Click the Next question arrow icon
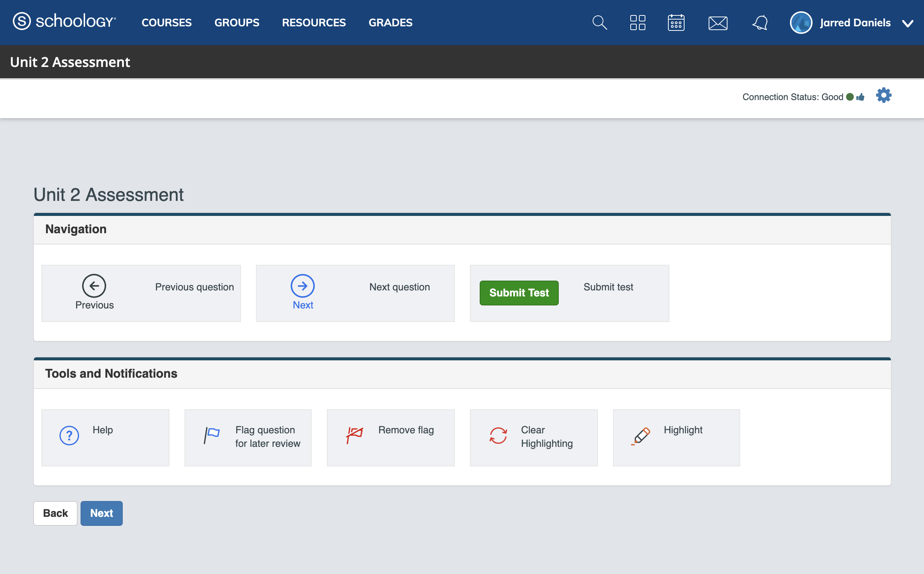The width and height of the screenshot is (924, 574). coord(302,286)
